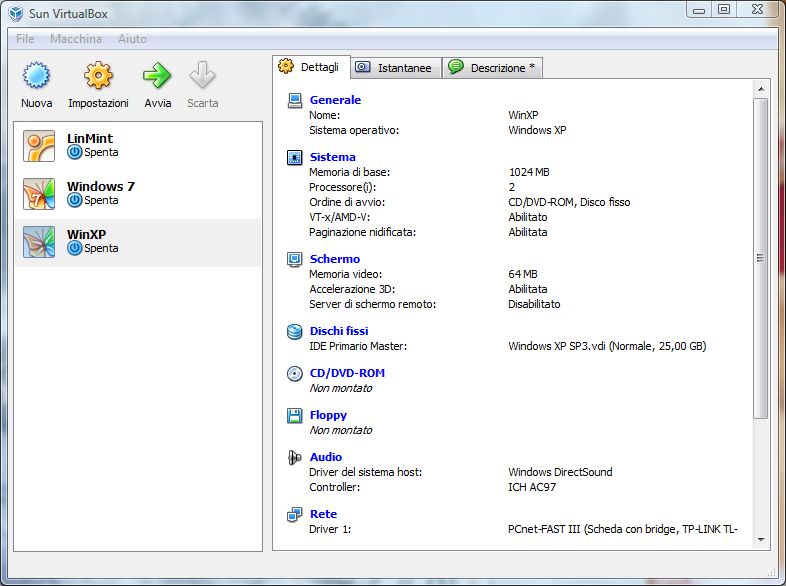Click 'CD/DVD-ROM, Disco fisso' boot order value
Viewport: 786px width, 586px height.
(569, 202)
